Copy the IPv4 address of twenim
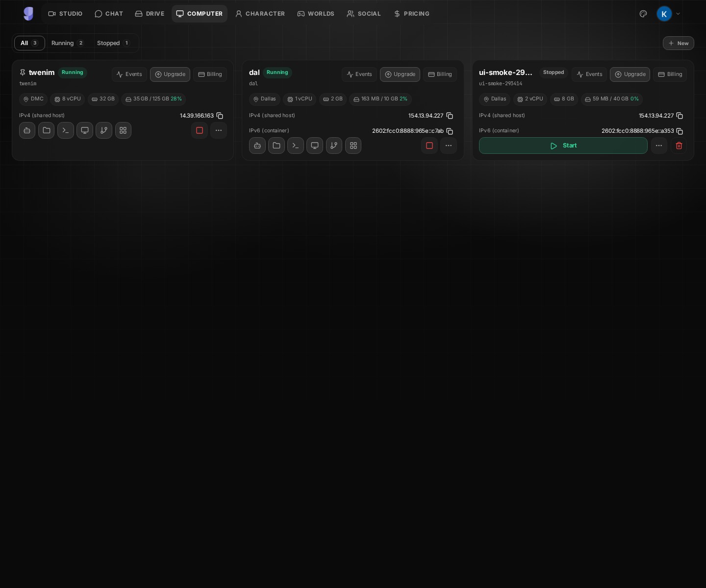The width and height of the screenshot is (706, 588). click(x=219, y=116)
